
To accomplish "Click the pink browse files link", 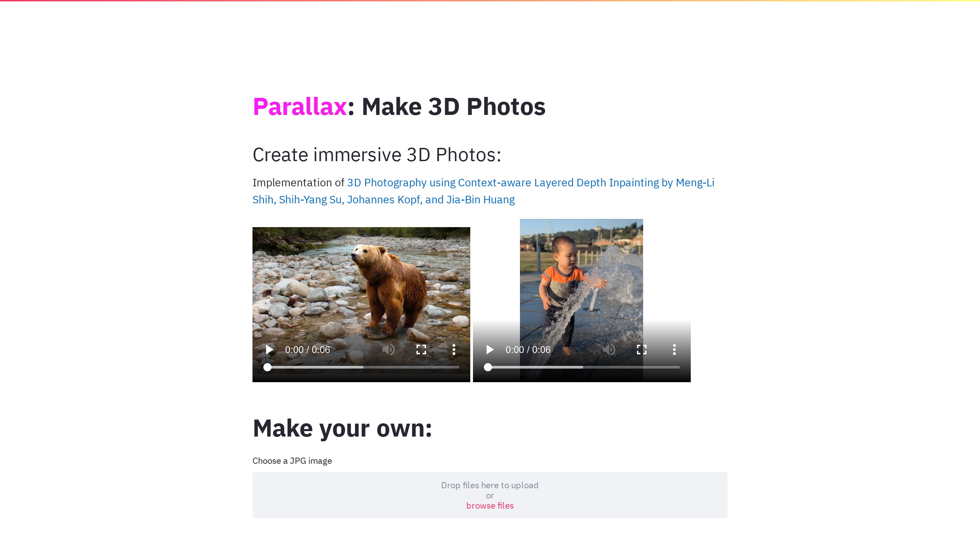I will [490, 506].
